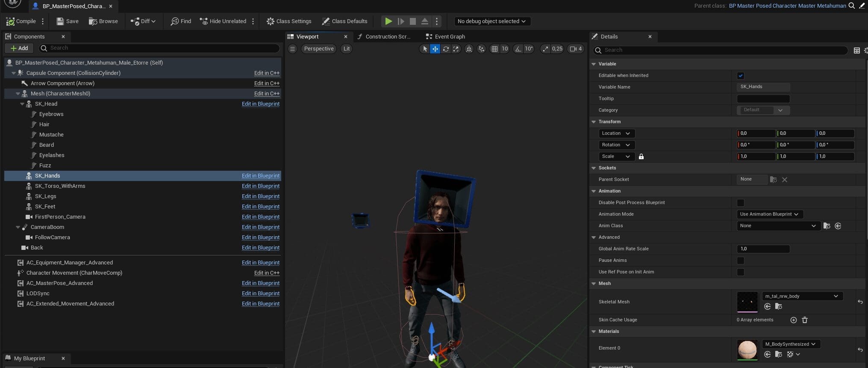This screenshot has height=368, width=868.
Task: Select the rotate tool in viewport toolbar
Action: coord(446,49)
